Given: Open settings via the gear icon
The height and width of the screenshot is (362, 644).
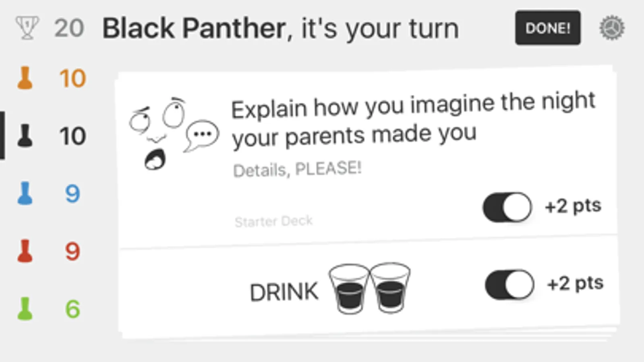Looking at the screenshot, I should click(612, 28).
